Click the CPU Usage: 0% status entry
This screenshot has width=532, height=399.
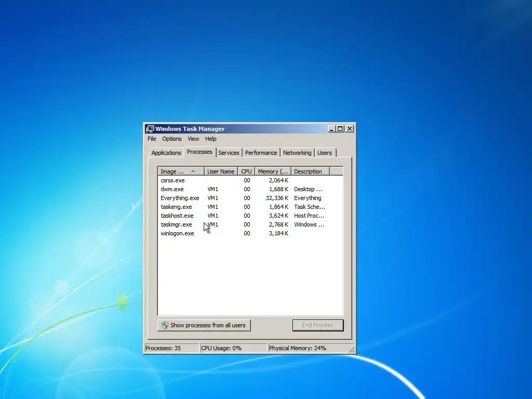click(233, 348)
